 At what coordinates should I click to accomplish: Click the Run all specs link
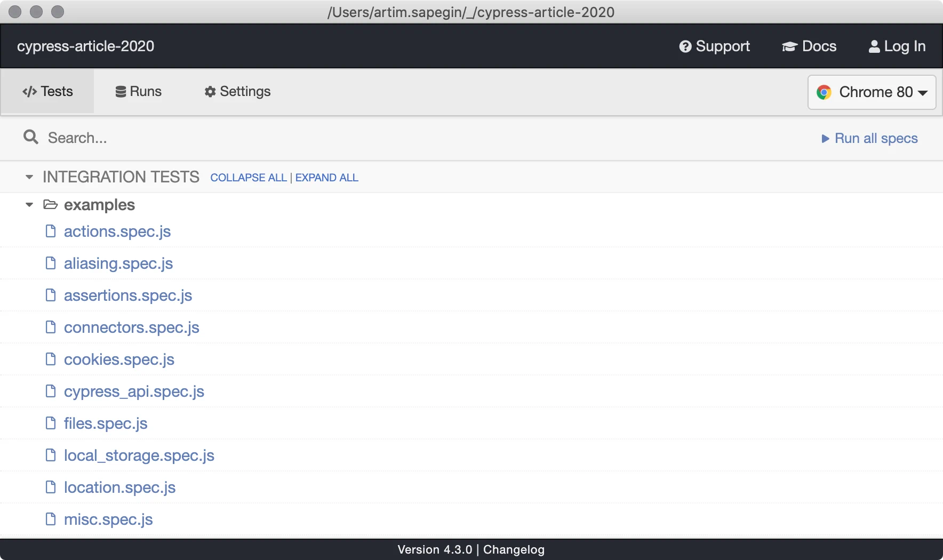point(876,138)
